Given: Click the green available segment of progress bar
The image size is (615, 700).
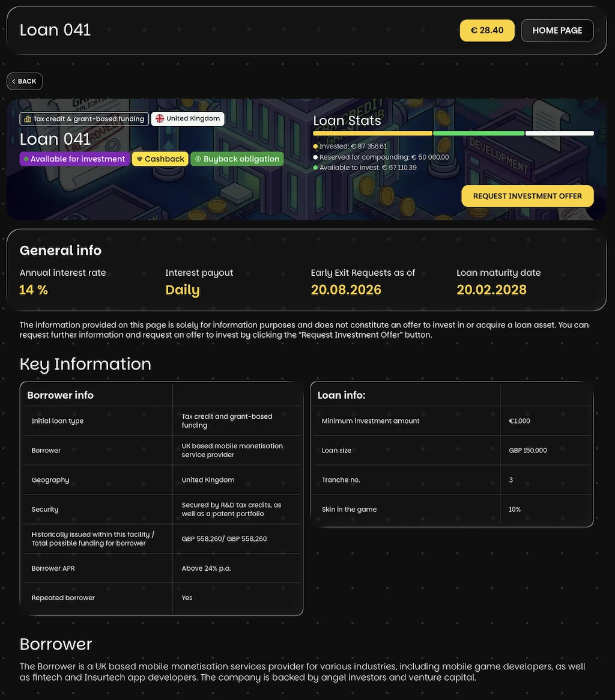Looking at the screenshot, I should pos(479,133).
